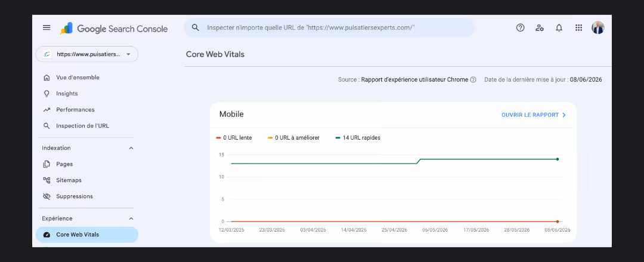The height and width of the screenshot is (262, 644).
Task: Open the notifications bell
Action: click(x=559, y=27)
